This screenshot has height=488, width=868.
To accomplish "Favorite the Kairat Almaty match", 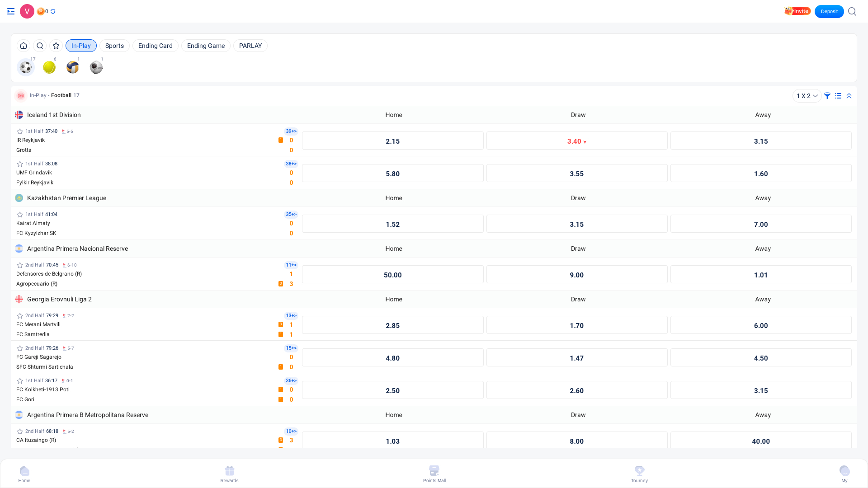I will [20, 215].
